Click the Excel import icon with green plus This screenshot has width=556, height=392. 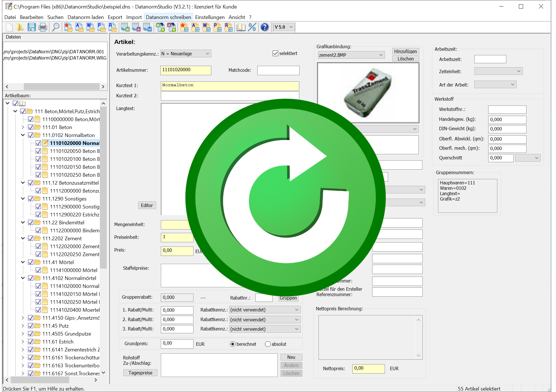(160, 27)
